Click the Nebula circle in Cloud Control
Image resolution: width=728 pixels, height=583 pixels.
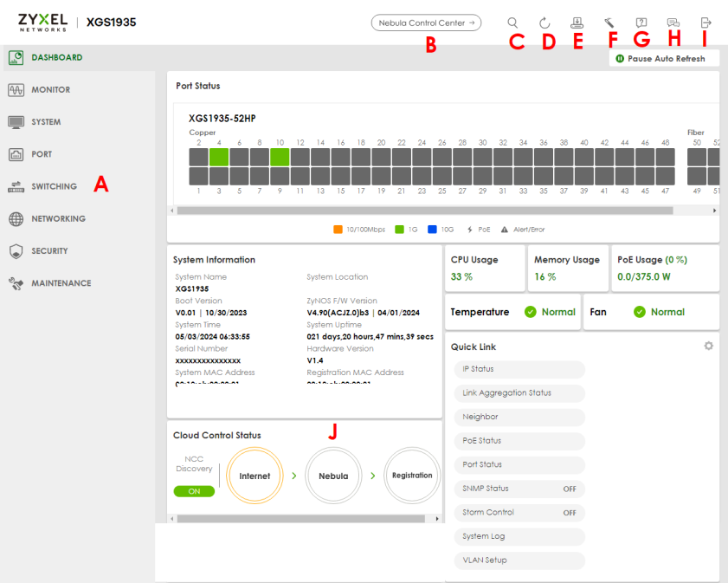click(x=333, y=476)
